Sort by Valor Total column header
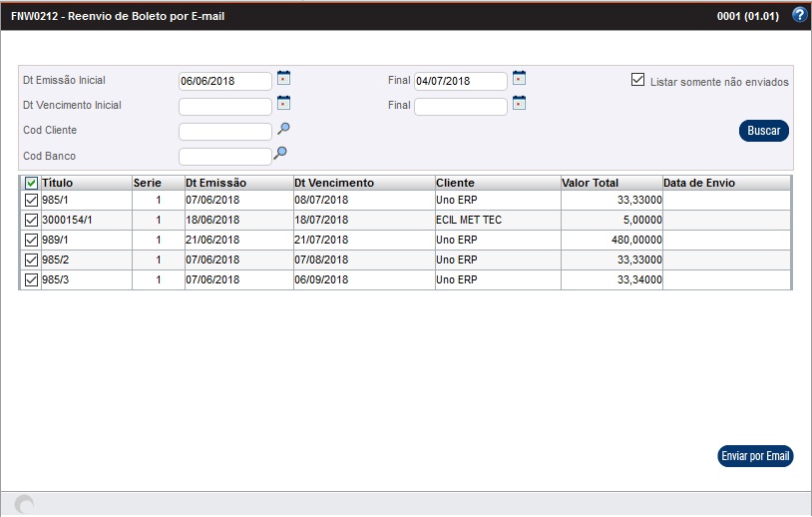 point(590,184)
